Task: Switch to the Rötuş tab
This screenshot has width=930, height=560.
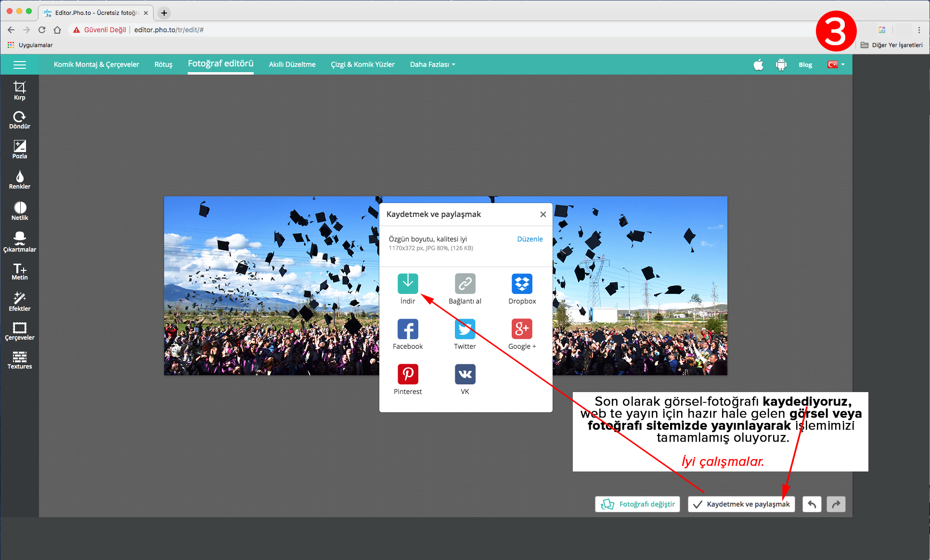Action: point(163,64)
